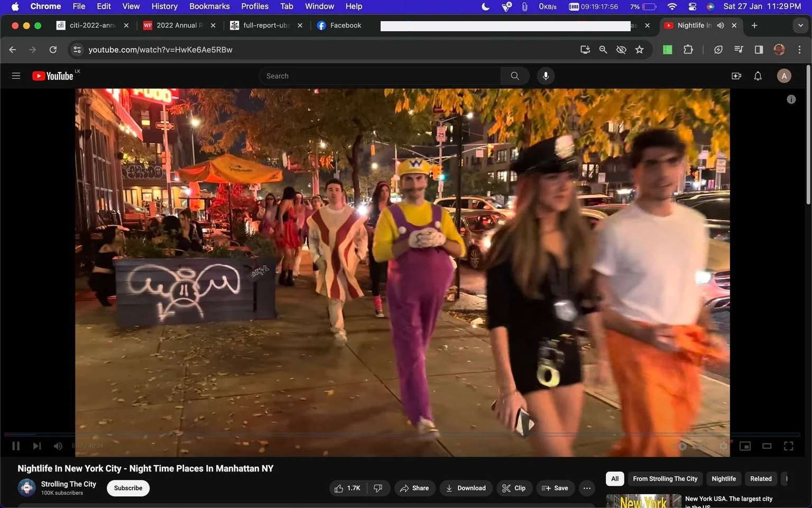Open more actions ellipsis below the video
The height and width of the screenshot is (508, 812).
pyautogui.click(x=587, y=488)
